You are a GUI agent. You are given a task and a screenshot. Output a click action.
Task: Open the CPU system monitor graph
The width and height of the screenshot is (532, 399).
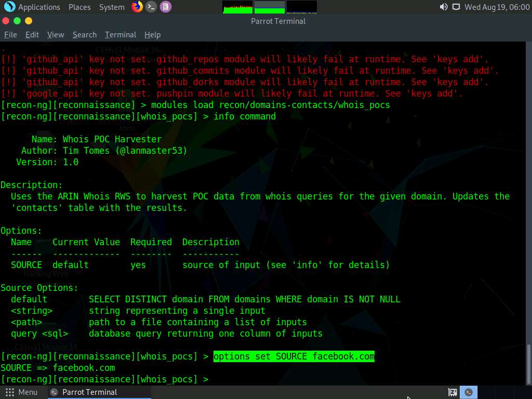pyautogui.click(x=237, y=7)
